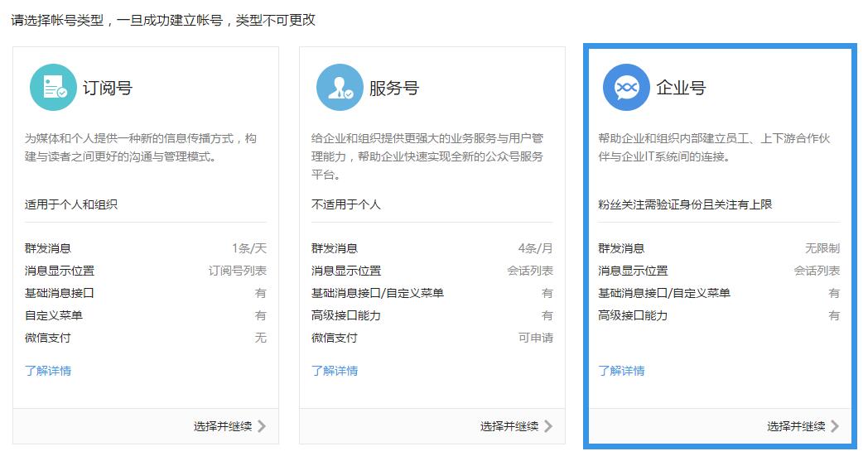Click the 服务号 card title
Image resolution: width=868 pixels, height=456 pixels.
click(394, 88)
